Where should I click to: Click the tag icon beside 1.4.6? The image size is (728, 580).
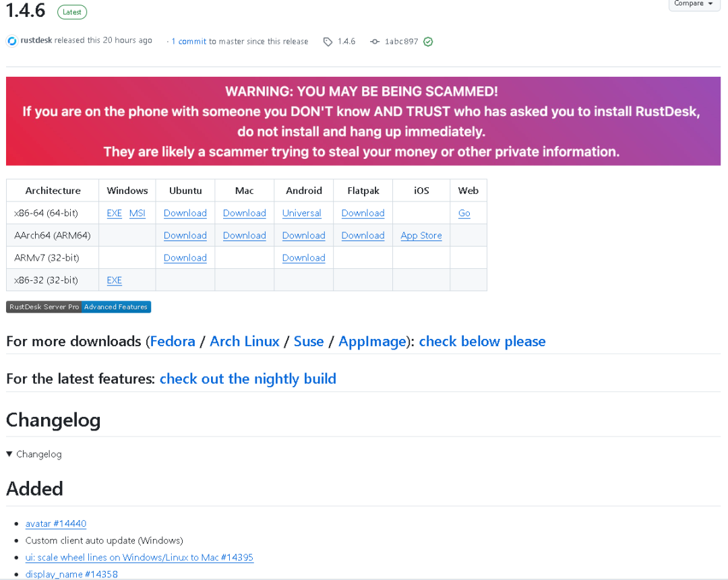pyautogui.click(x=328, y=42)
